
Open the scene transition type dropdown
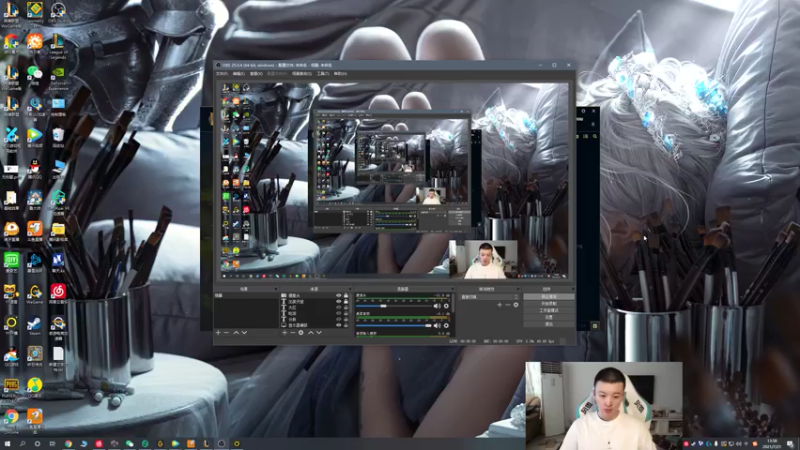pyautogui.click(x=489, y=297)
